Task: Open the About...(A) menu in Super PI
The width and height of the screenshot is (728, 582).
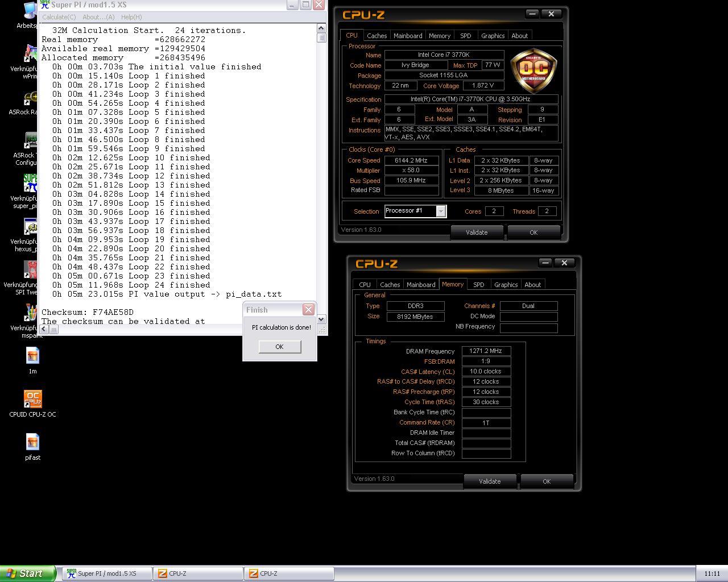Action: [x=98, y=17]
